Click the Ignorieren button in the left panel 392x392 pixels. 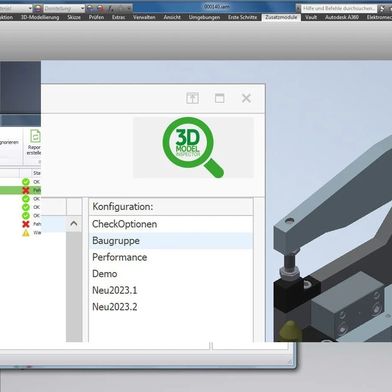pyautogui.click(x=9, y=142)
